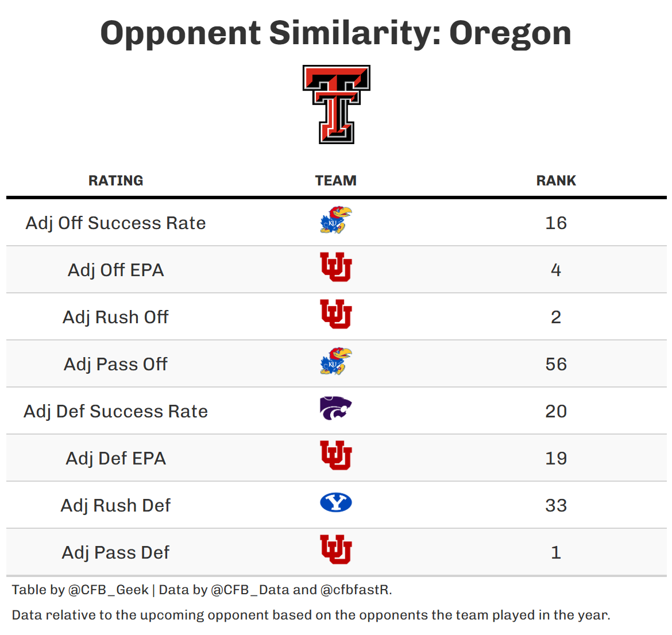Click the RANK column header
672x635 pixels.
click(x=556, y=181)
